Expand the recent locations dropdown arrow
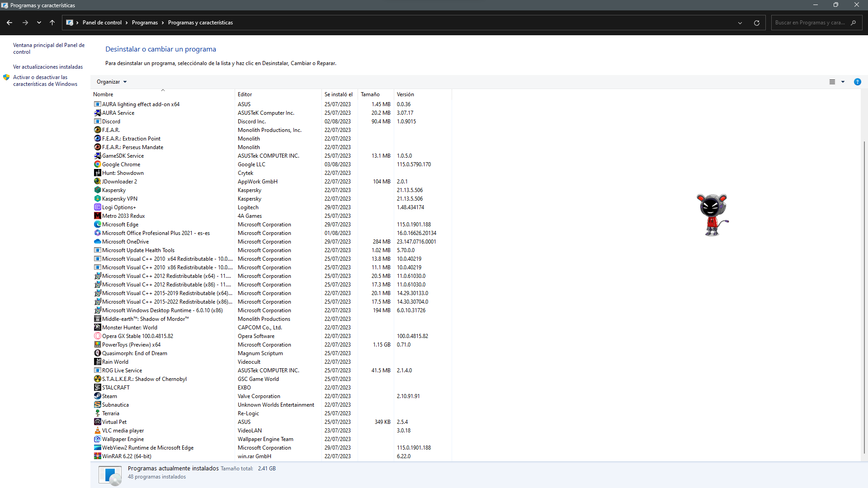Screen dimensions: 868x488 39,23
